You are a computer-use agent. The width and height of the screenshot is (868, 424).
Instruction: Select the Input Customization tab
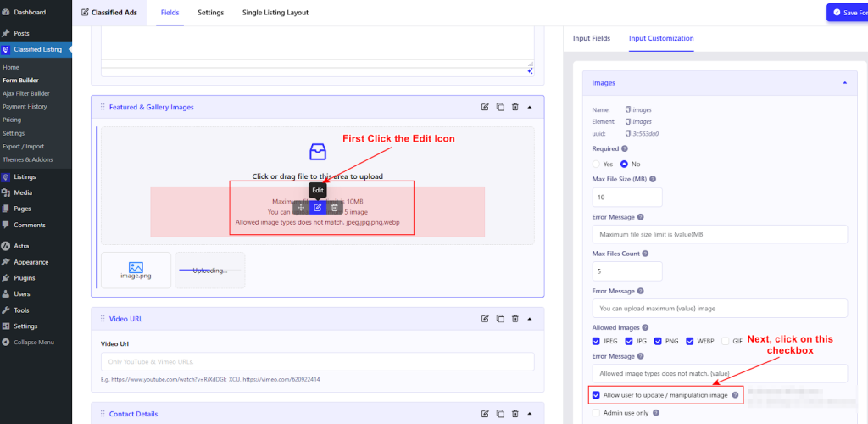[661, 38]
